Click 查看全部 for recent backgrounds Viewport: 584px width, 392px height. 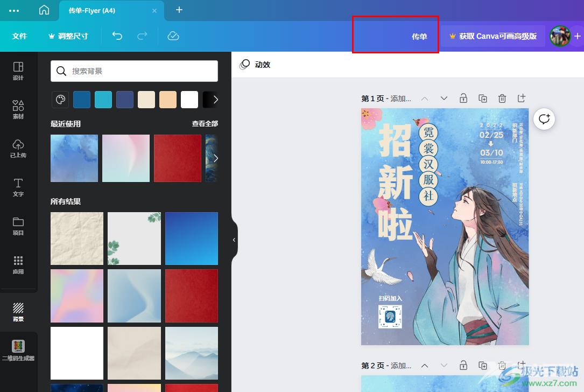pos(205,123)
